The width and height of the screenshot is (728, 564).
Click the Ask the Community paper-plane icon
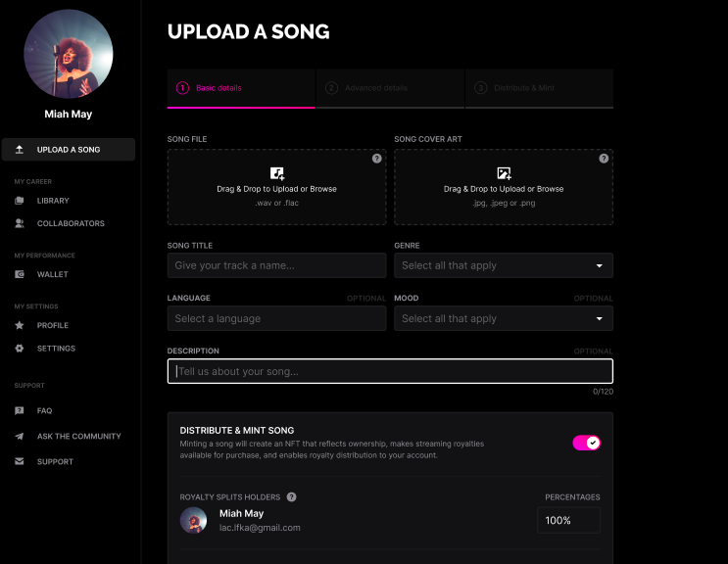point(19,436)
